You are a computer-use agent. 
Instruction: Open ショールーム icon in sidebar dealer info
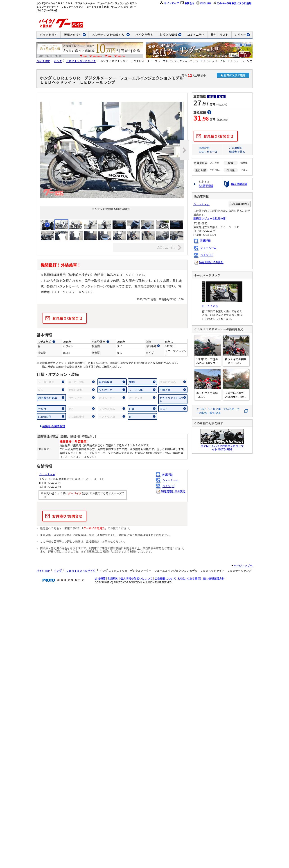pos(196,248)
